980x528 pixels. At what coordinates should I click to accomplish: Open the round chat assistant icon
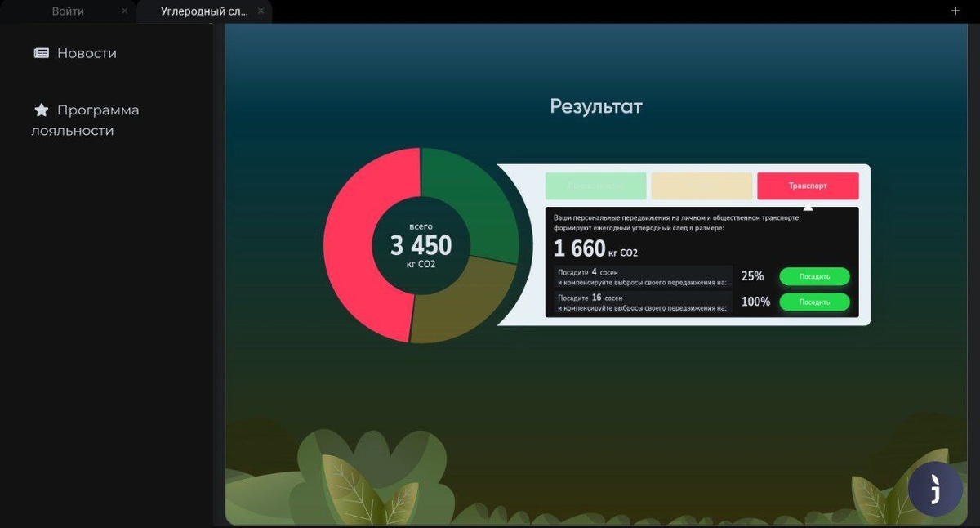coord(935,489)
